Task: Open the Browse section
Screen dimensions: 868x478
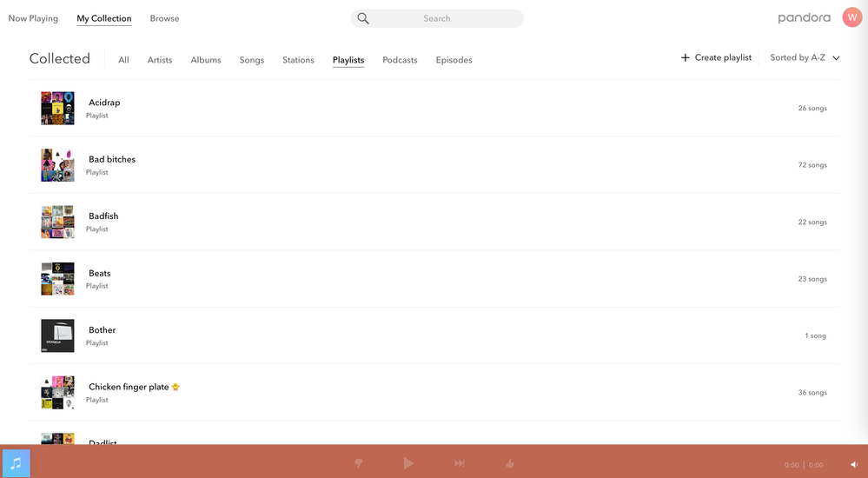Action: 164,18
